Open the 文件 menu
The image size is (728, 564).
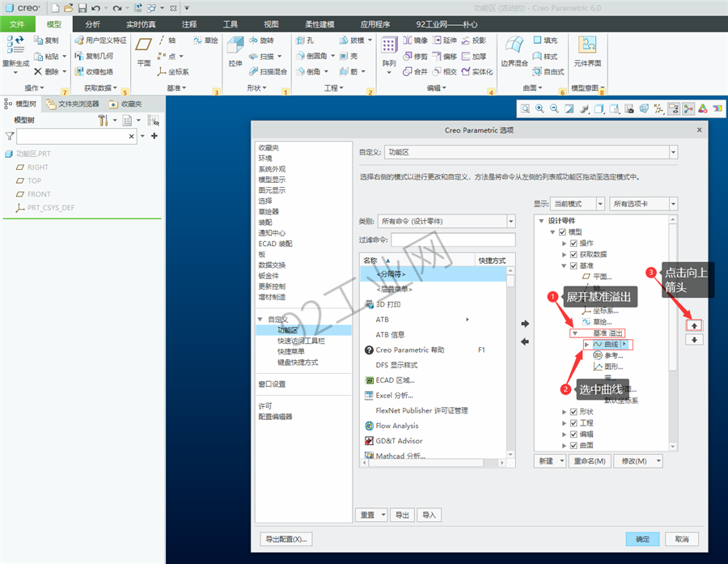pos(17,24)
